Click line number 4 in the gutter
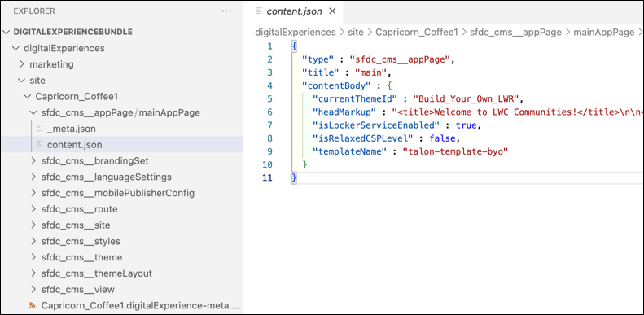Screen dimensions: 644x315 pos(269,85)
